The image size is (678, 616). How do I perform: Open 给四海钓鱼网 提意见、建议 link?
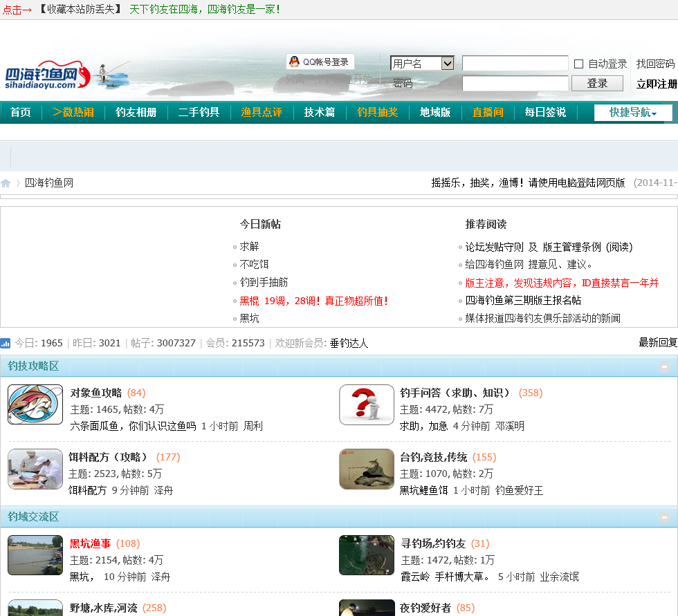click(529, 264)
